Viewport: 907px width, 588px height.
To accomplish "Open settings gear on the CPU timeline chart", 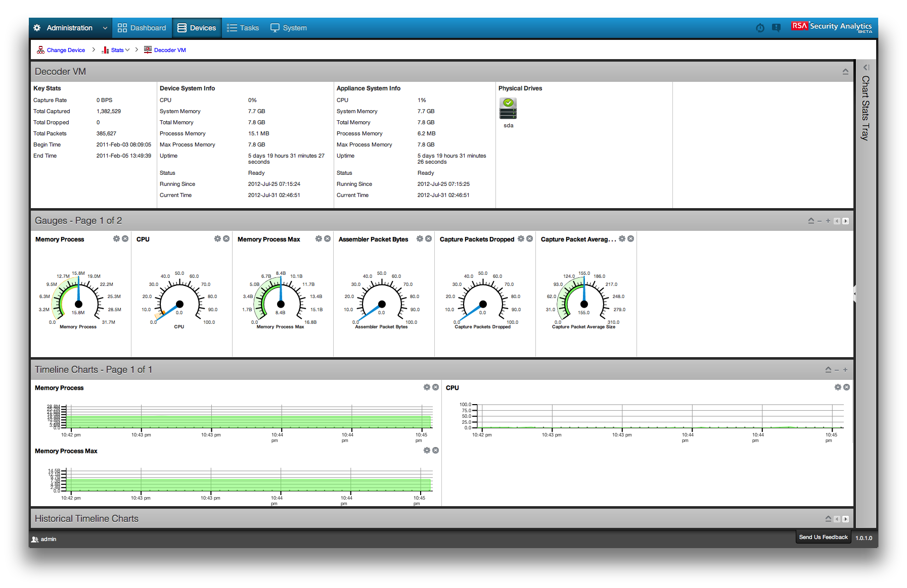I will 838,387.
